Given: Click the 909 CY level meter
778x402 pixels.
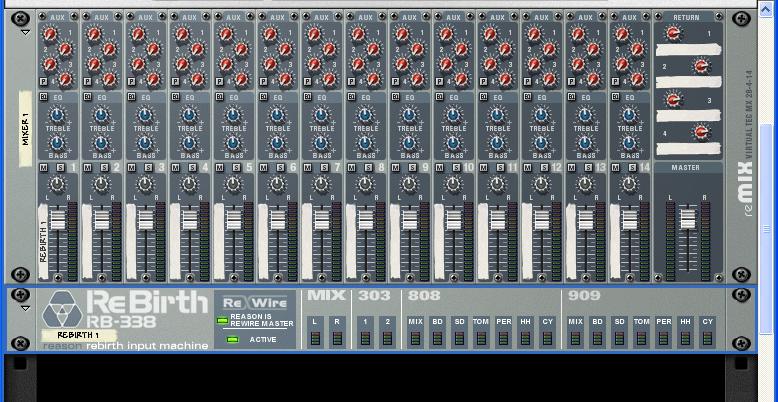Looking at the screenshot, I should coord(708,338).
